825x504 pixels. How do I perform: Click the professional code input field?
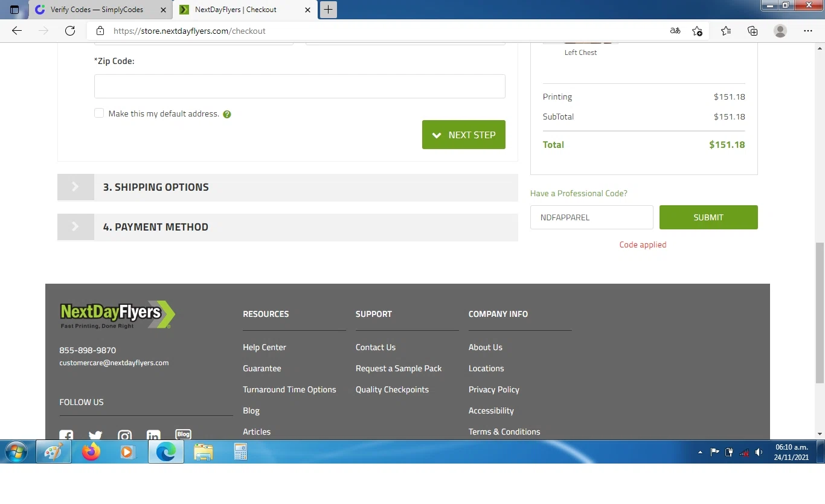click(592, 217)
